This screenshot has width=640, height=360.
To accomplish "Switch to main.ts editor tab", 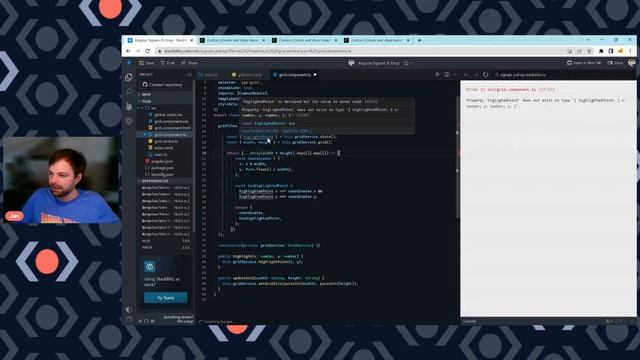I will click(211, 75).
